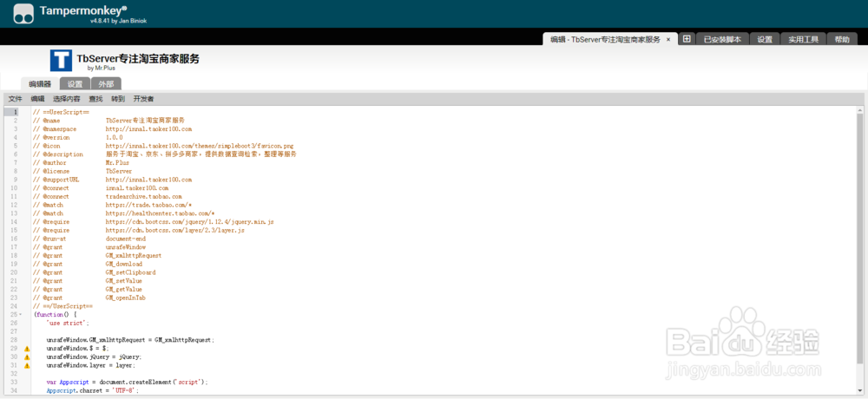Click unsafeWindow.layer = layer line
Image resolution: width=868 pixels, height=399 pixels.
coord(91,365)
